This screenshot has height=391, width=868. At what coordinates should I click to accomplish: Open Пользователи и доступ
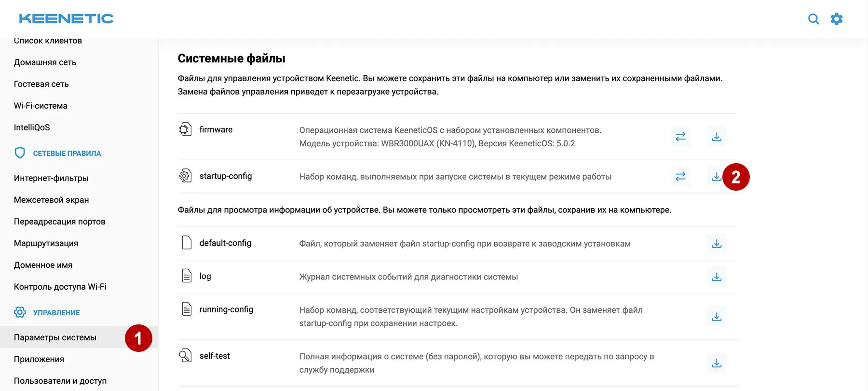point(61,381)
